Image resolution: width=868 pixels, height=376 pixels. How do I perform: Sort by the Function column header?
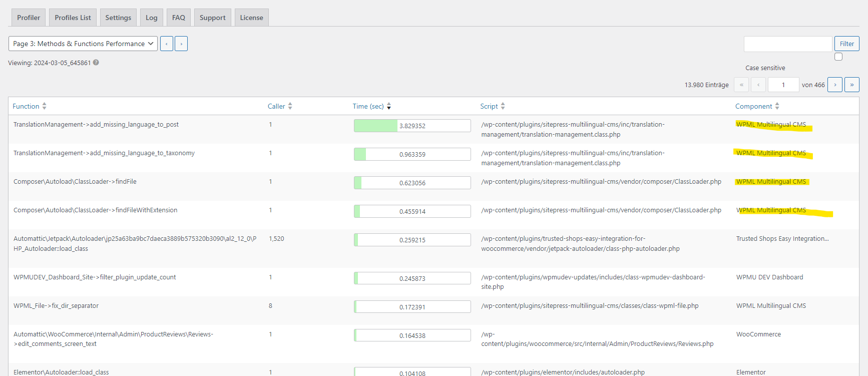tap(26, 106)
